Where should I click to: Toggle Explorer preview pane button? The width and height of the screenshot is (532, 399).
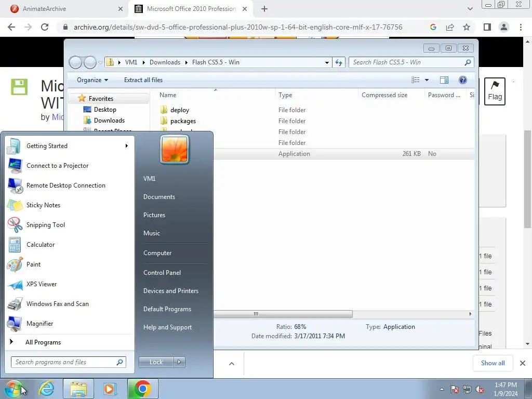point(444,80)
